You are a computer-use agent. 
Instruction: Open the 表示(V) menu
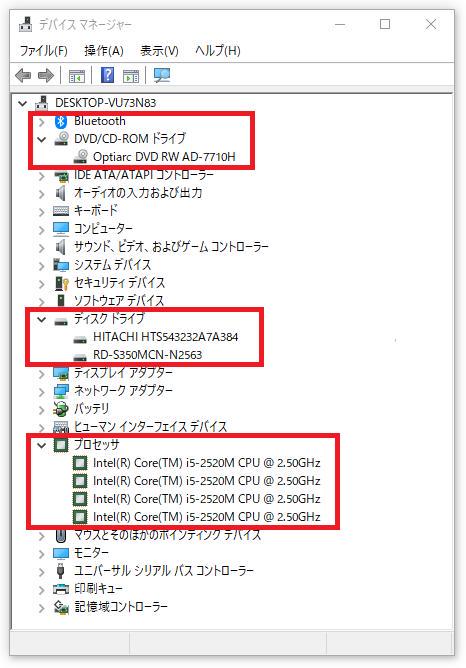(x=159, y=51)
